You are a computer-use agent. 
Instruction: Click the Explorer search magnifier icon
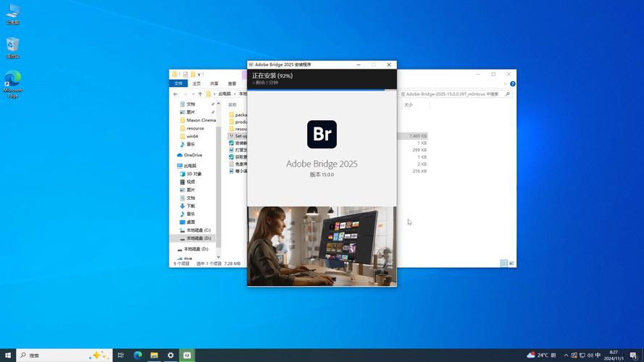tap(508, 94)
